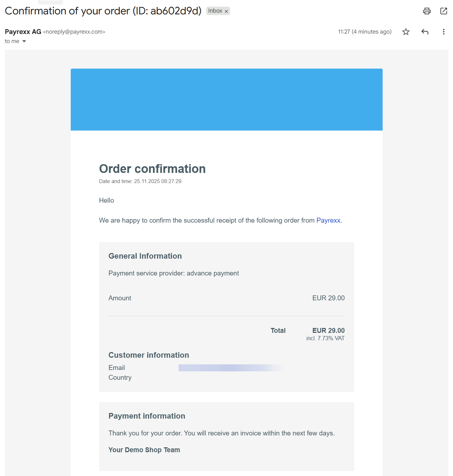Click the "Your Demo Shop Team" signature
This screenshot has width=453, height=476.
point(144,450)
